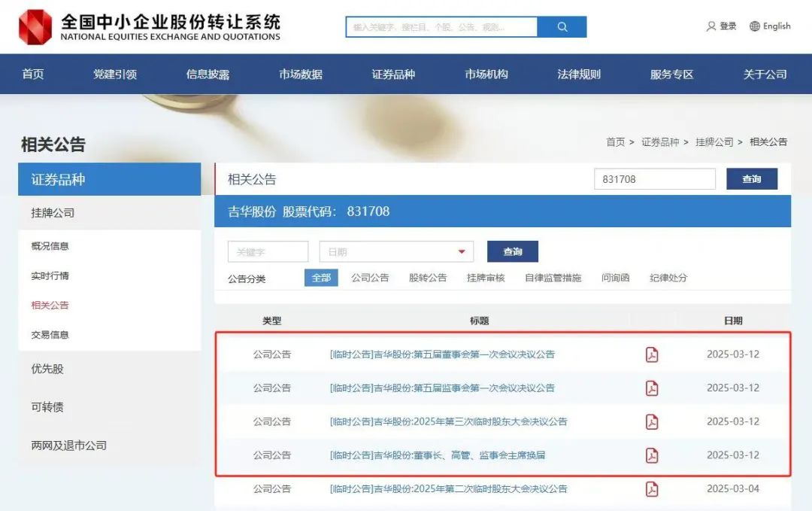Open 市场数据 navigation menu
The width and height of the screenshot is (812, 511).
click(300, 74)
